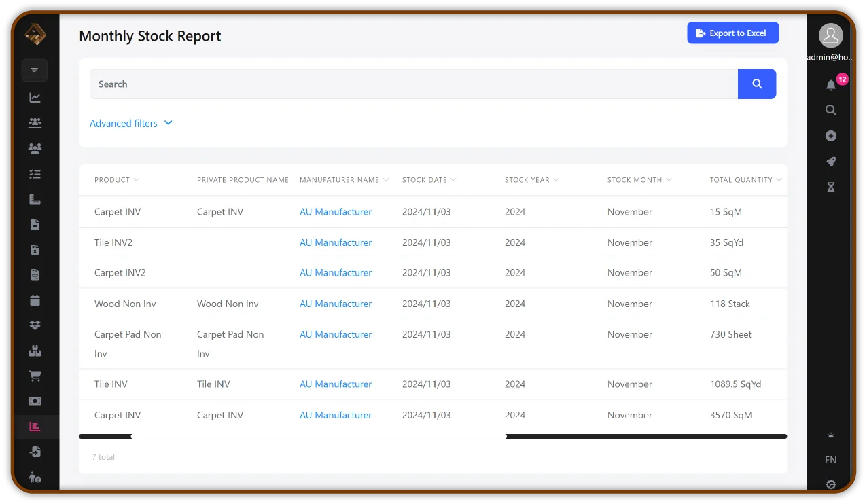Click the 1089.5 SqYd quantity cell
Screen dimensions: 867x504
pos(735,384)
